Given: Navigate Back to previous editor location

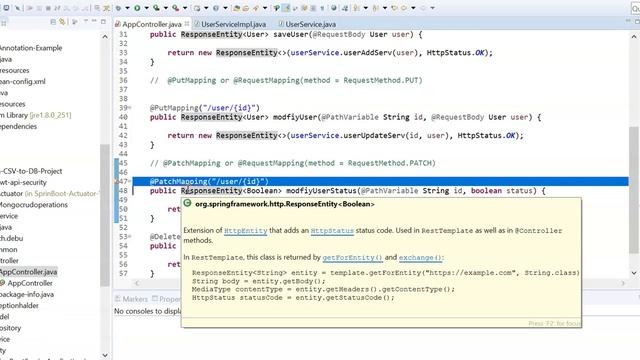Looking at the screenshot, I should (x=404, y=8).
